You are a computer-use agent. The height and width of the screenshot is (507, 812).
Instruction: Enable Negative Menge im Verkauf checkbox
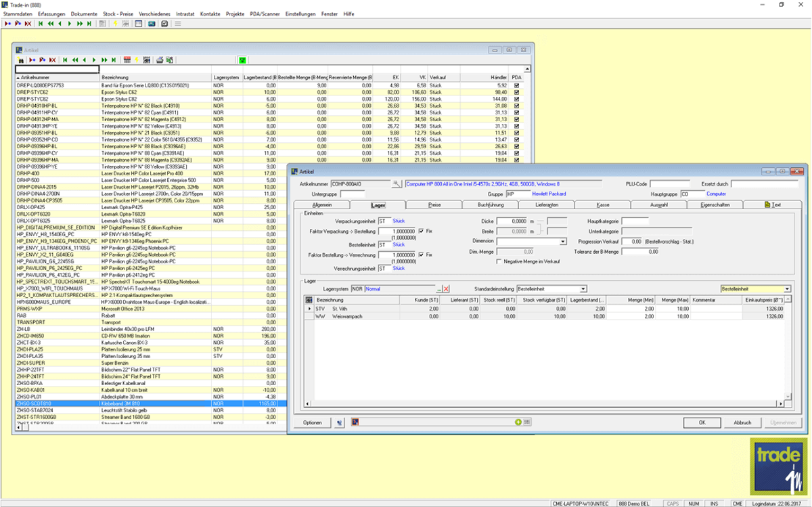[x=499, y=261]
